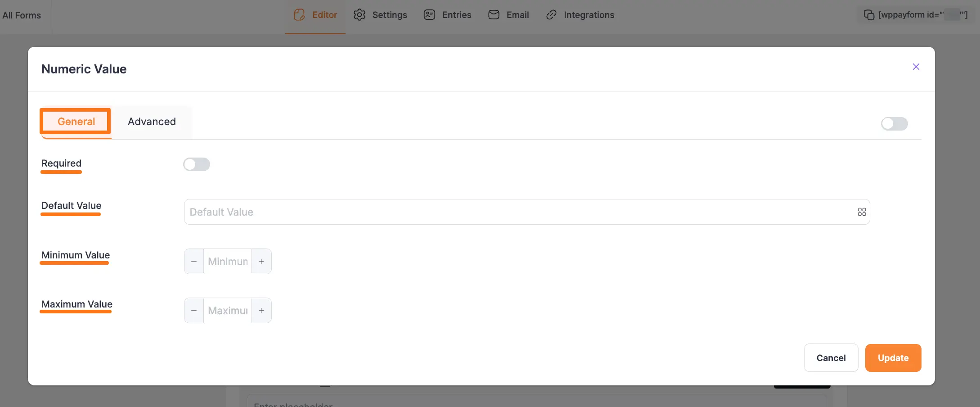Decrease the Minimum Value with minus button
Screen dimensions: 980x407
point(194,262)
